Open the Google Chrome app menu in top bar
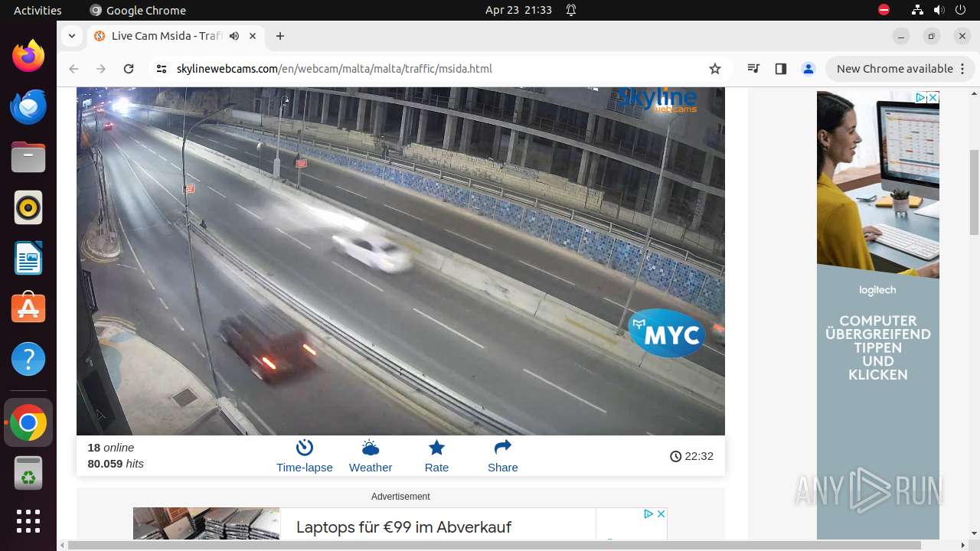The image size is (980, 551). 138,10
